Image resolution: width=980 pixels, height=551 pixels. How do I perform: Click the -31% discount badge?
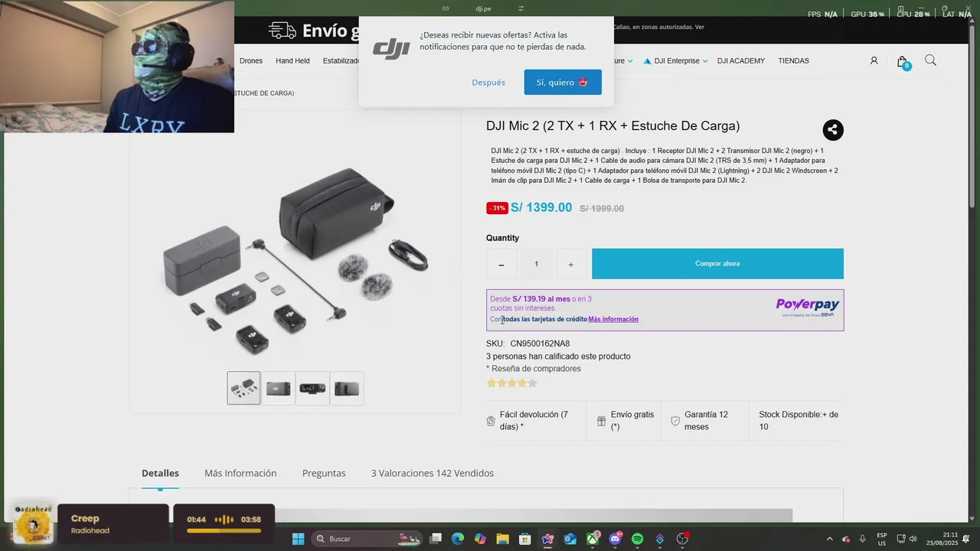(x=497, y=208)
